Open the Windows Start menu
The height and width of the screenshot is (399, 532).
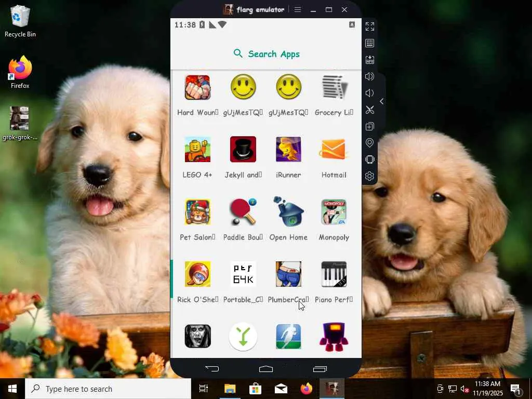point(12,389)
